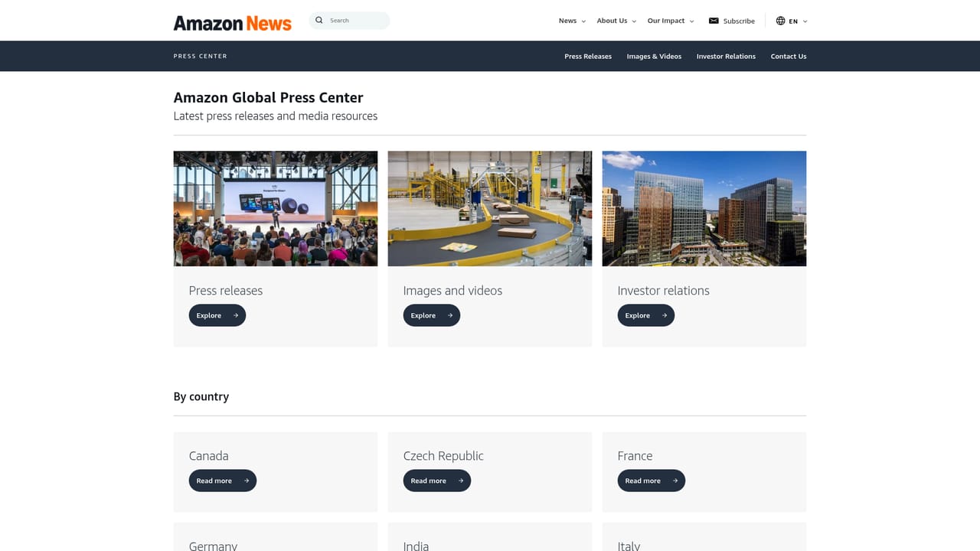This screenshot has height=551, width=980.
Task: Click the Press releases card title
Action: [x=226, y=291]
